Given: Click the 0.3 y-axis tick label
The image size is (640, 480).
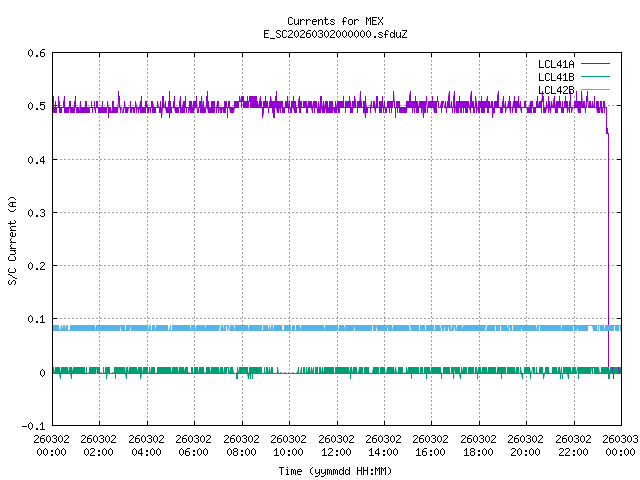Looking at the screenshot, I should coord(35,213).
